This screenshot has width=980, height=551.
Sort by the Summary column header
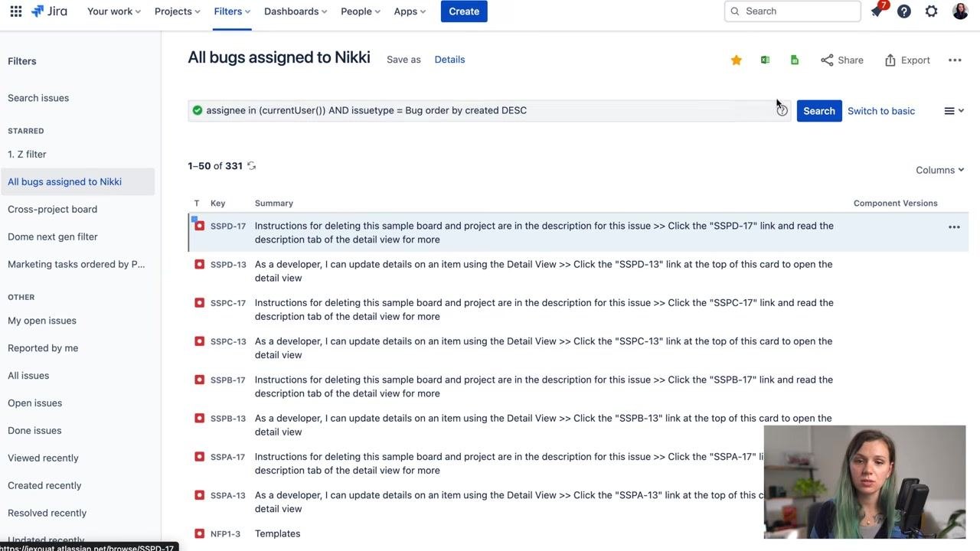[x=274, y=204]
